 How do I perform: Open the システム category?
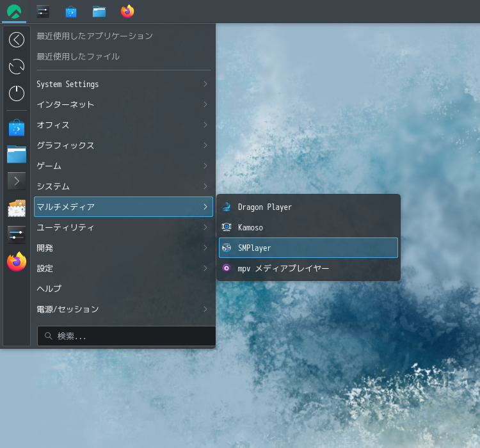123,186
